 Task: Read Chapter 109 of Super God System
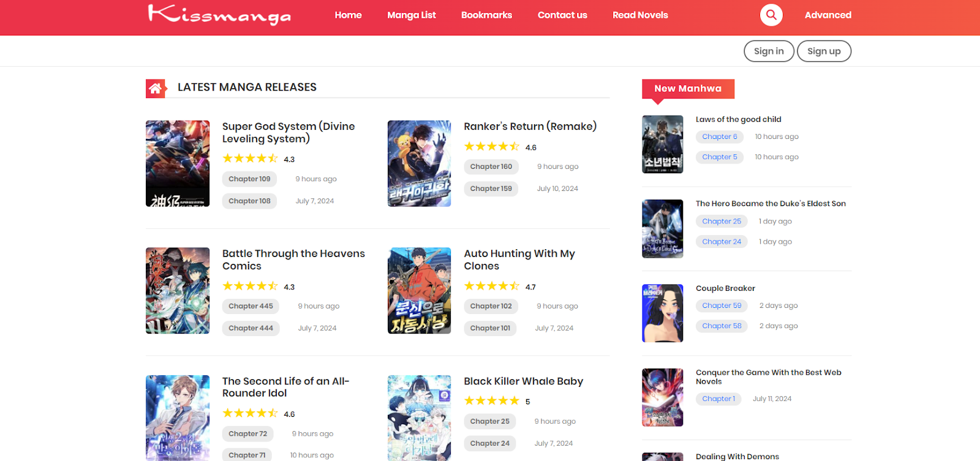pyautogui.click(x=249, y=179)
